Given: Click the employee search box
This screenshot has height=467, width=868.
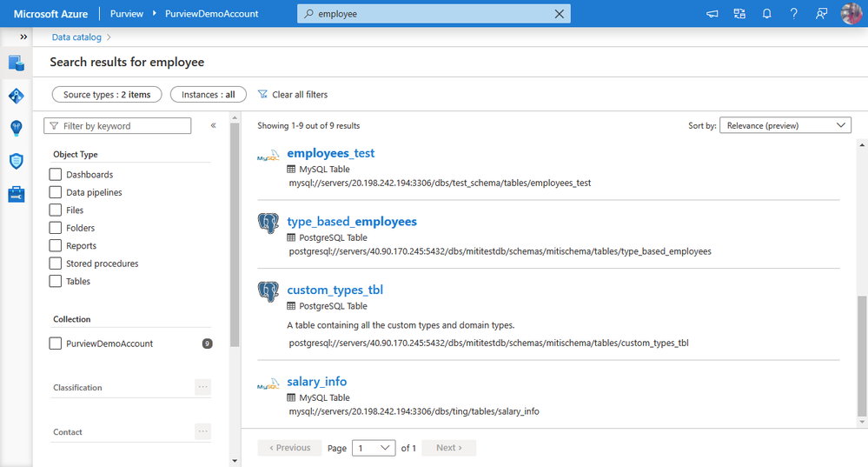Looking at the screenshot, I should coord(434,14).
